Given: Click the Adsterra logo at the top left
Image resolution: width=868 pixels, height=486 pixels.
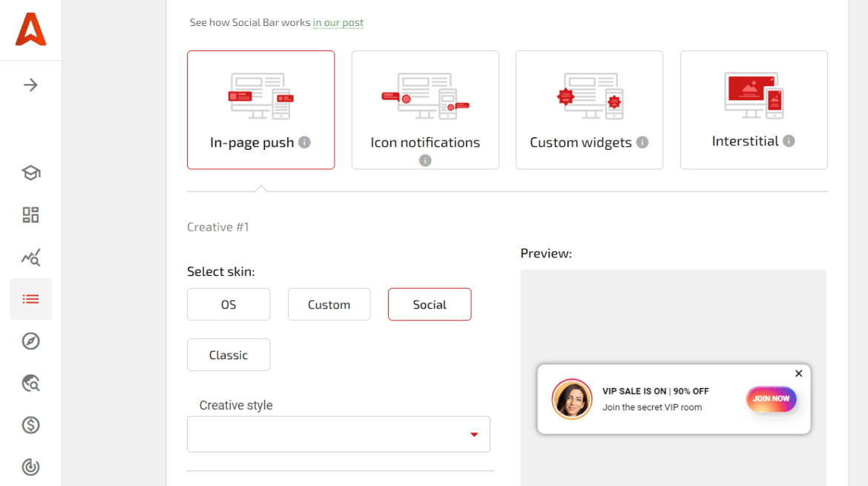Looking at the screenshot, I should 30,30.
